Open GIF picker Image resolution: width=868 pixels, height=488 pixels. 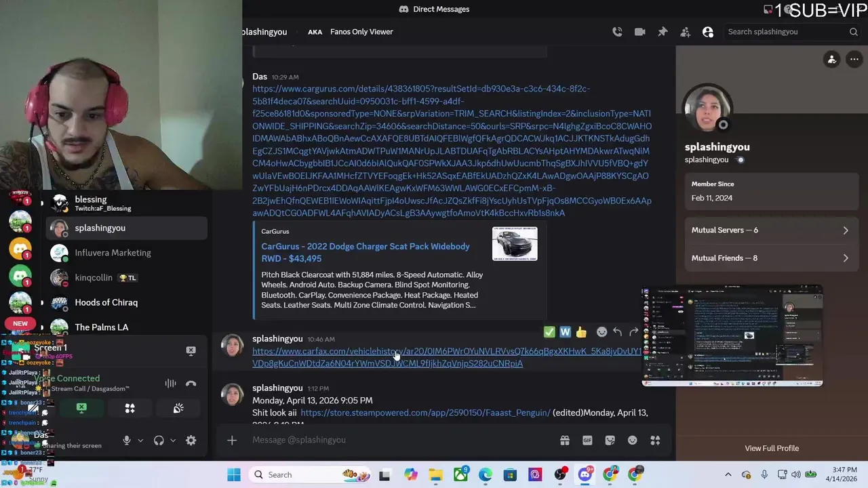point(587,441)
